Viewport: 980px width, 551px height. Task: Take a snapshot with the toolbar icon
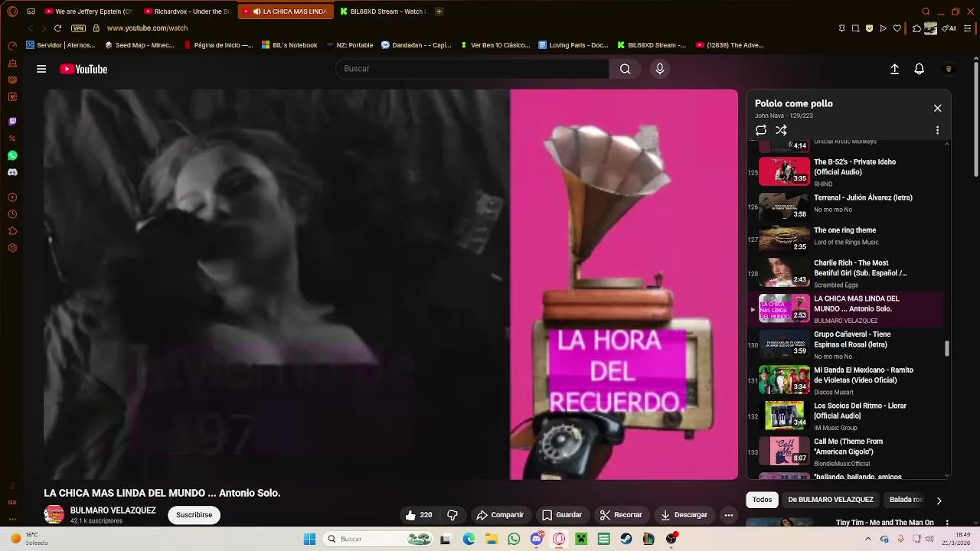point(856,28)
